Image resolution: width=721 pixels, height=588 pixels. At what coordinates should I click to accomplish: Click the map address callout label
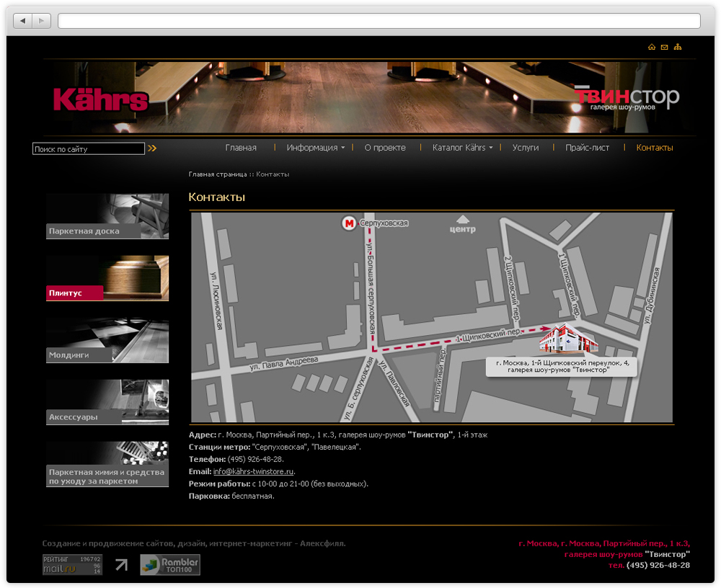(x=562, y=366)
